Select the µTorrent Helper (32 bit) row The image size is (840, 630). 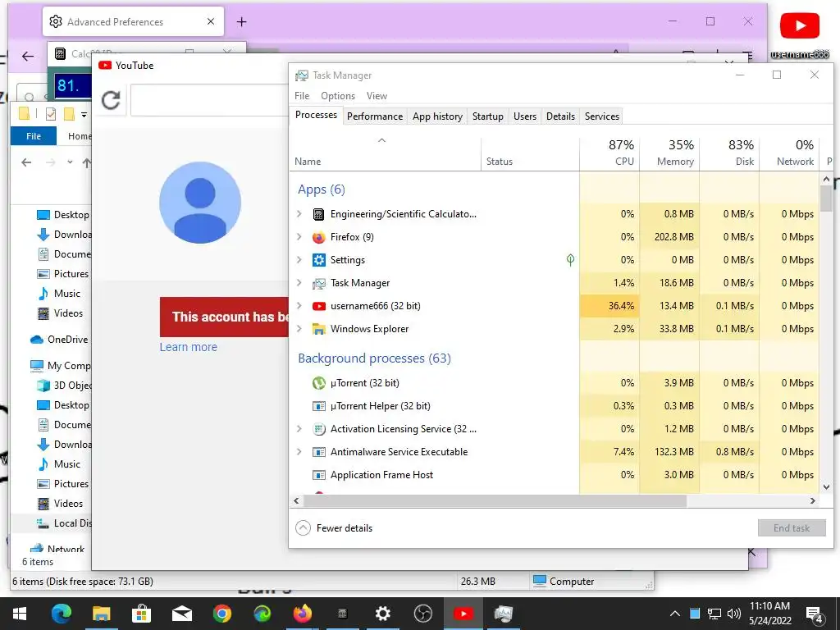(x=554, y=406)
